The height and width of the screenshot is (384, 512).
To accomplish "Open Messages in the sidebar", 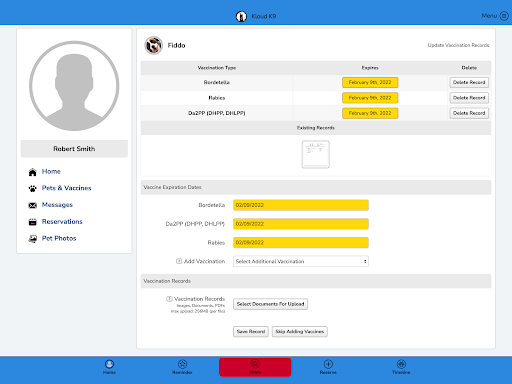I will [x=57, y=205].
